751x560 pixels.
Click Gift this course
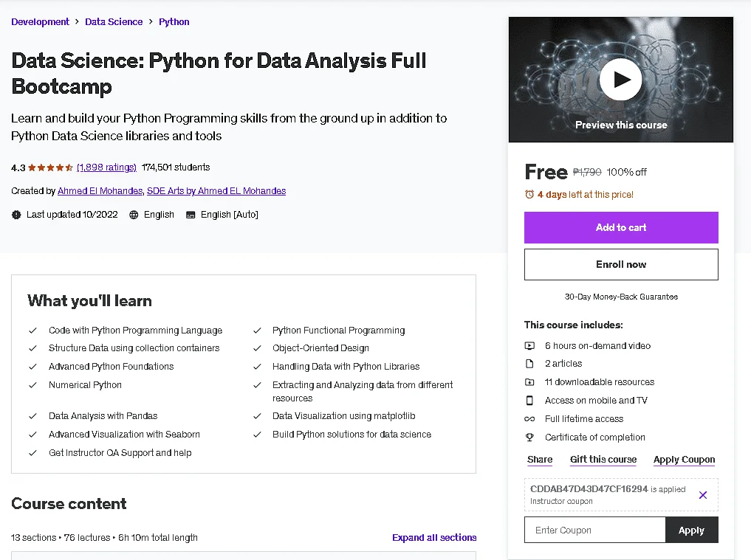(x=603, y=460)
